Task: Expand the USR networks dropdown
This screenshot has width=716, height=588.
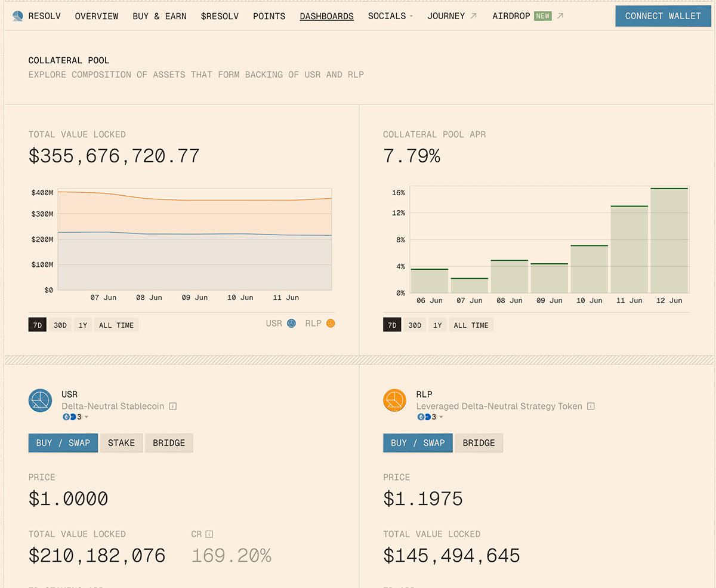Action: [75, 417]
